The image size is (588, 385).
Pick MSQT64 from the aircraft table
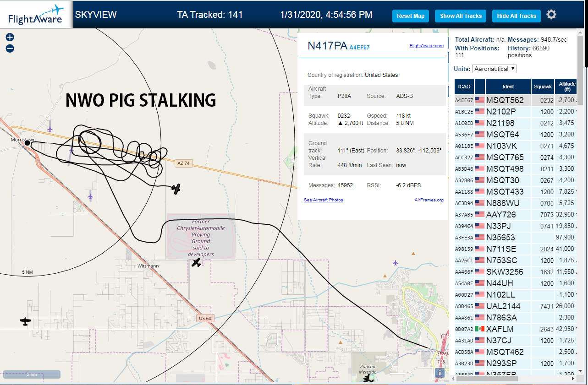click(x=503, y=135)
